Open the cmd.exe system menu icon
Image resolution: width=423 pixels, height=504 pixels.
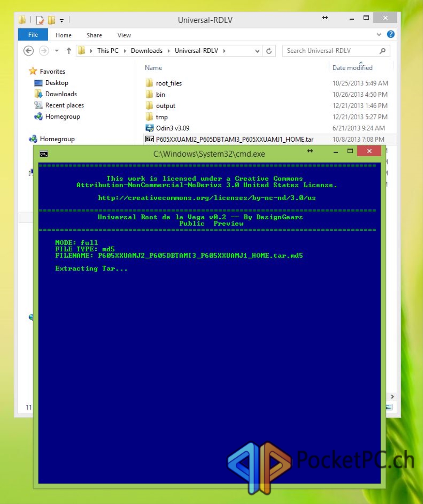click(44, 154)
